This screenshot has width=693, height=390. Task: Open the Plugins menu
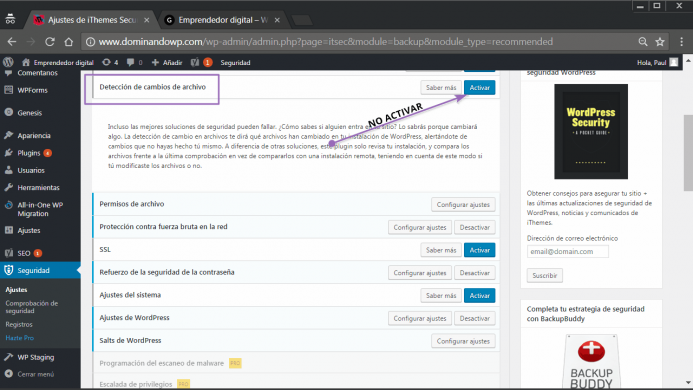[29, 153]
